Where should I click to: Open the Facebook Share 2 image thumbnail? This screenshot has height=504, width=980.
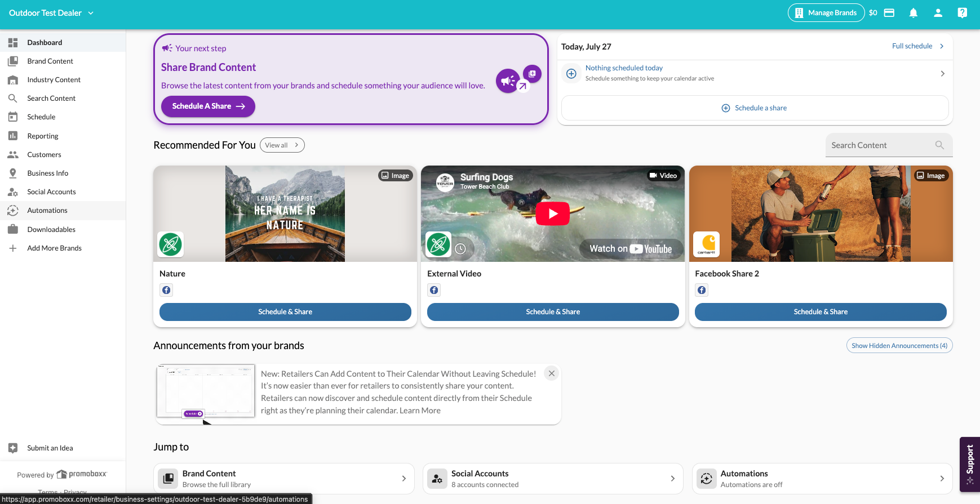(821, 213)
